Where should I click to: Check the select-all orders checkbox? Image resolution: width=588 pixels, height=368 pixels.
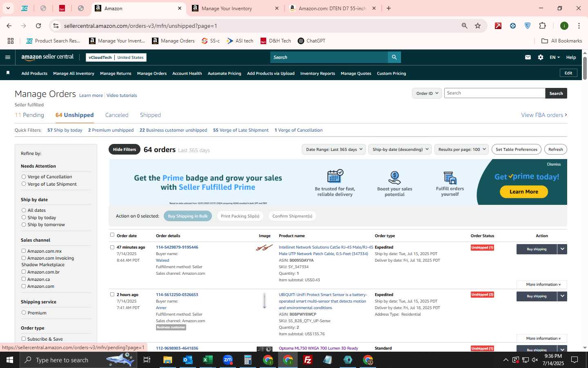coord(112,235)
